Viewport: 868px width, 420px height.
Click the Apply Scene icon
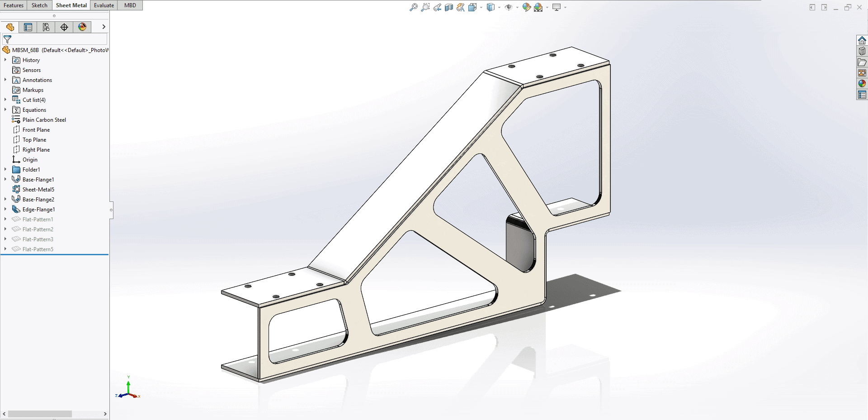tap(538, 7)
